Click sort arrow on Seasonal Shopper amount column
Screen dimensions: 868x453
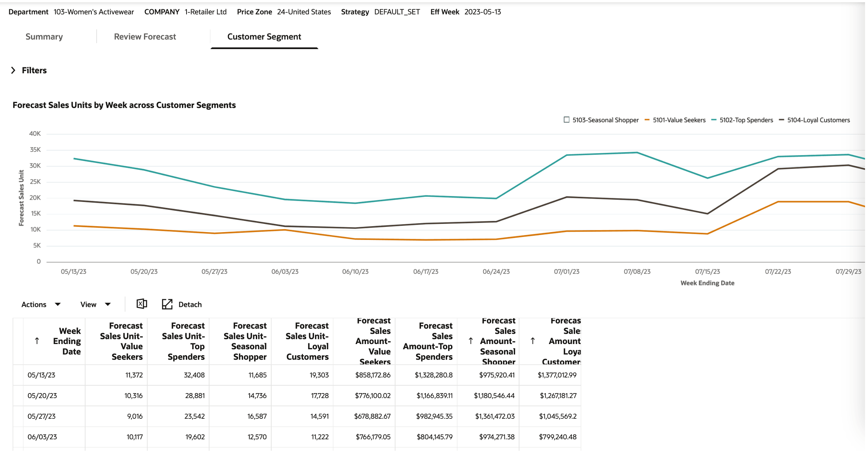(x=471, y=341)
